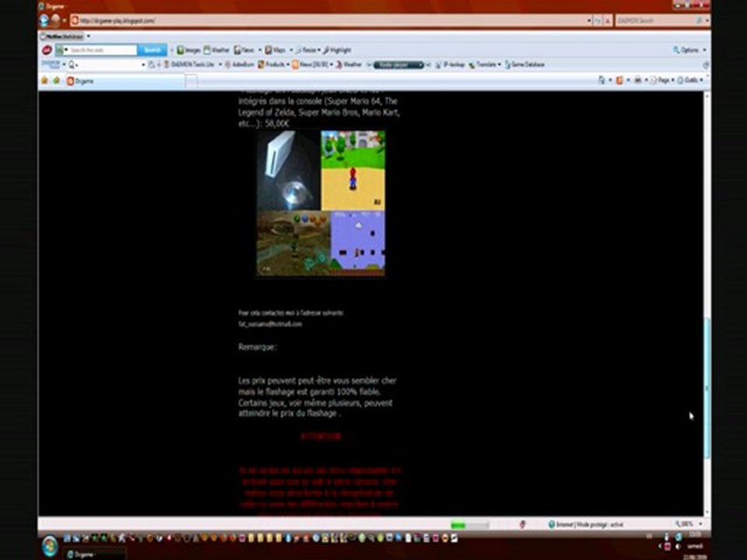Viewport: 747px width, 560px height.
Task: Click the Game Database toolbar button
Action: (x=524, y=65)
